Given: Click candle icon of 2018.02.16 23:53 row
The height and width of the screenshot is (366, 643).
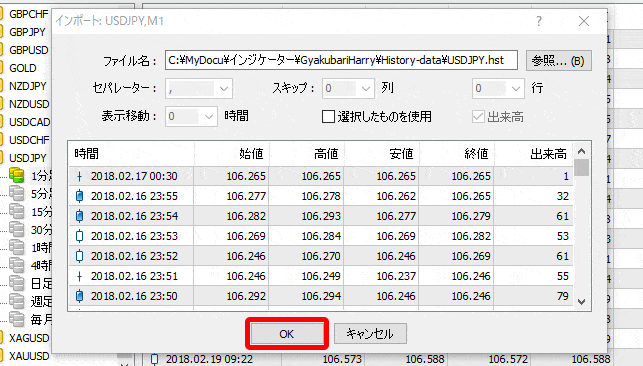Looking at the screenshot, I should [80, 236].
